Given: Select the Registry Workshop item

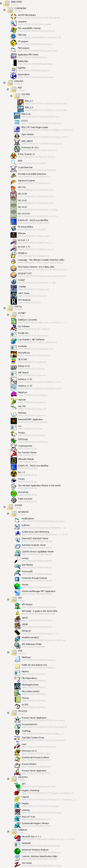Looking at the screenshot, I should click(31, 790).
